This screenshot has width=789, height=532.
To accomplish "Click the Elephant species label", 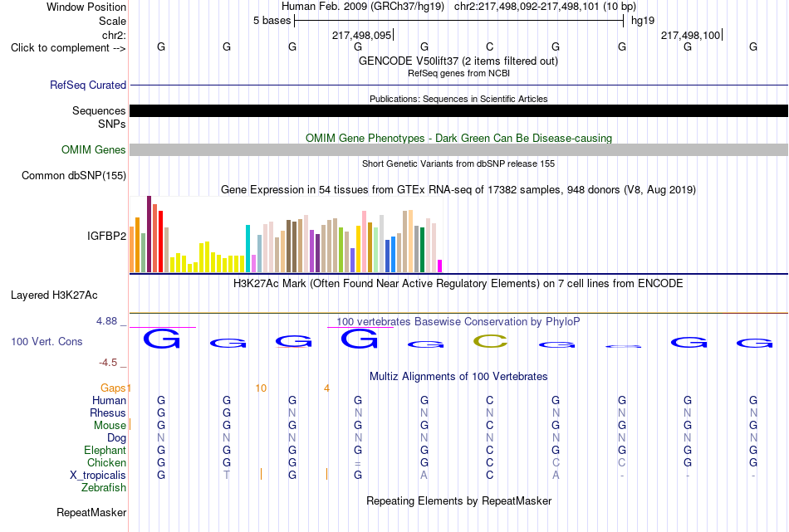I will click(105, 451).
